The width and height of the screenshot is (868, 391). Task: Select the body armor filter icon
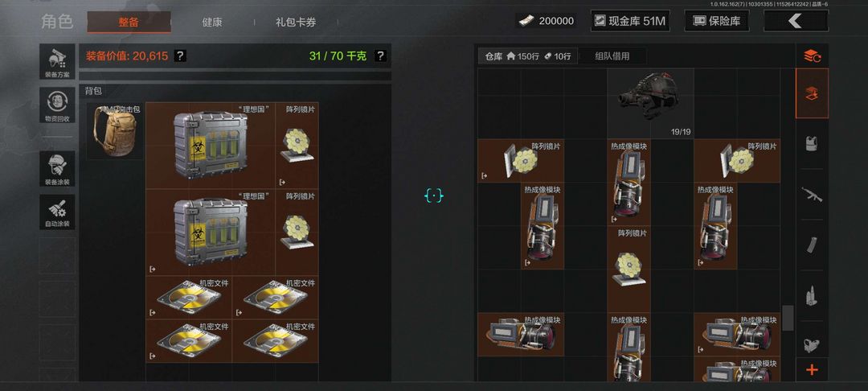tap(812, 144)
